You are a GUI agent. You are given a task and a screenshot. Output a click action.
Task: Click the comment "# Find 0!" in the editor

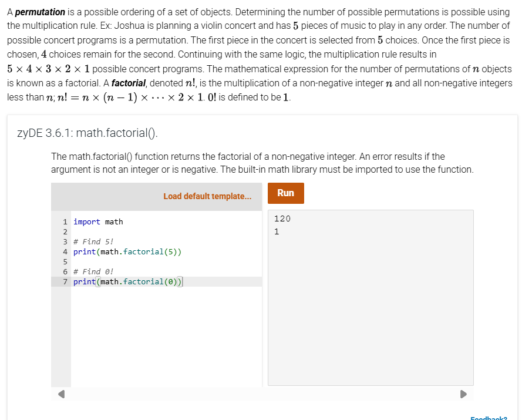click(x=93, y=271)
